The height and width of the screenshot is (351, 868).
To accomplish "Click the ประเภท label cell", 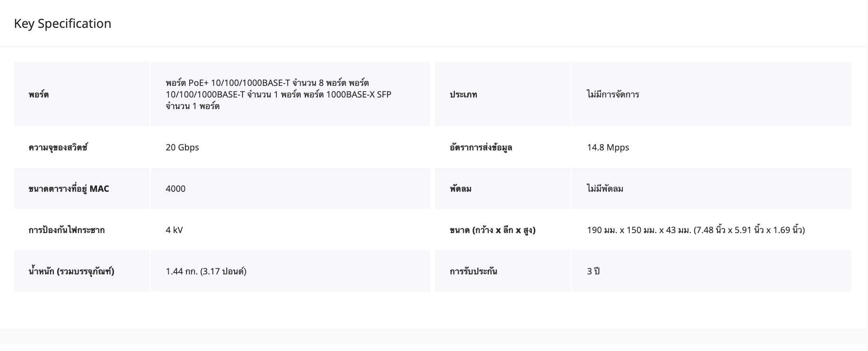I will pyautogui.click(x=463, y=94).
